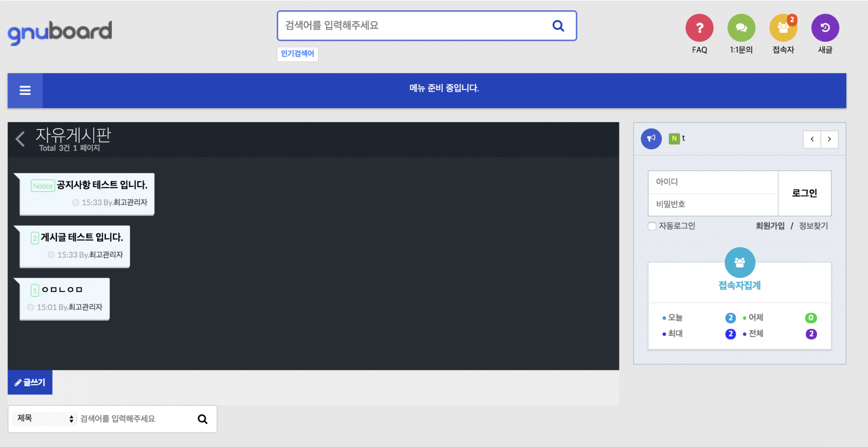Click the notice title 't' in sidebar

[684, 138]
